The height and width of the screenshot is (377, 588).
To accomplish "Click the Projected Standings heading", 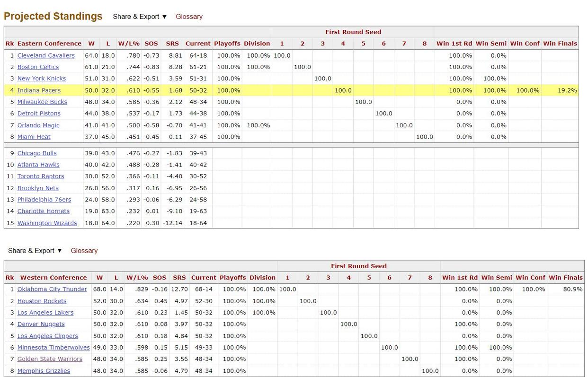I will coord(53,16).
